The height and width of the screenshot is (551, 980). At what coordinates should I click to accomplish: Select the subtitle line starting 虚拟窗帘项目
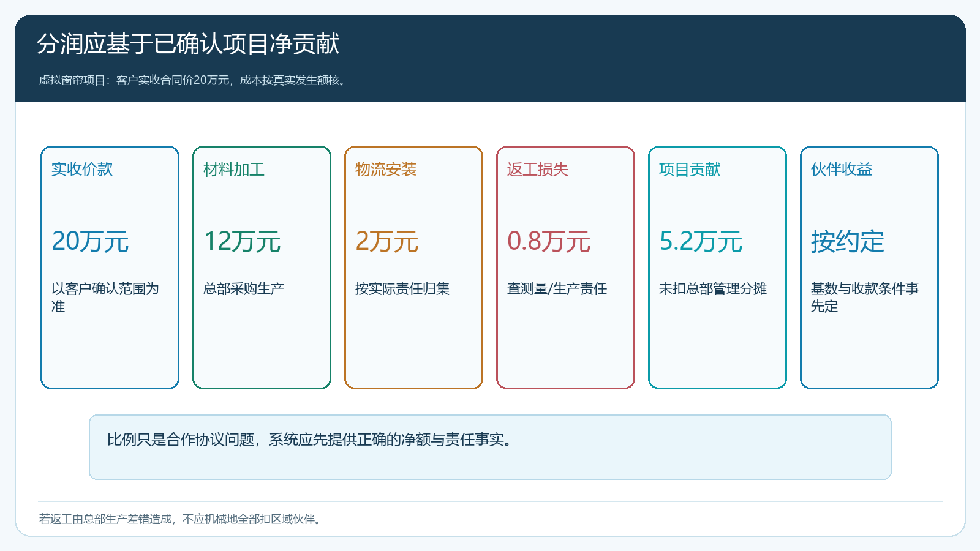(194, 80)
